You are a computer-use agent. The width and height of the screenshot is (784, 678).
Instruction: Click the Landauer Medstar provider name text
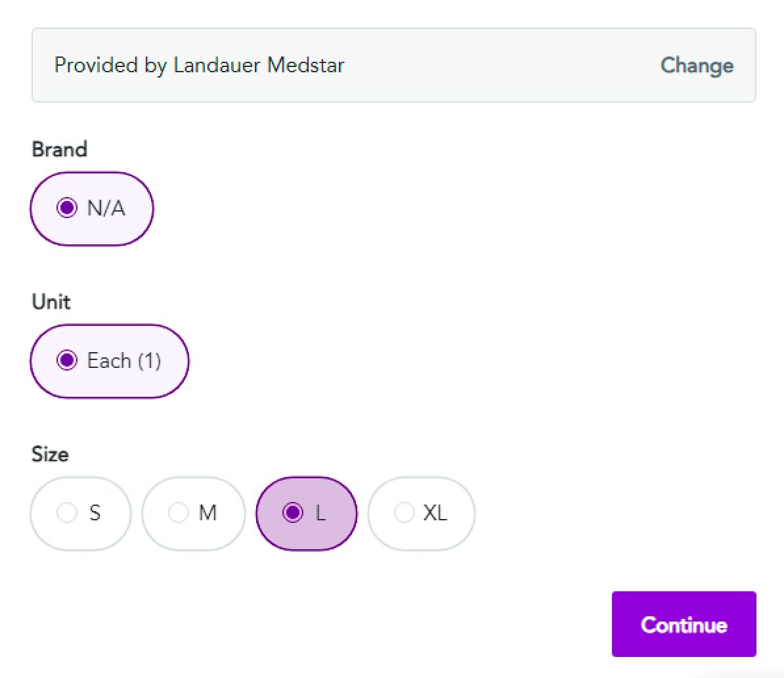point(259,65)
